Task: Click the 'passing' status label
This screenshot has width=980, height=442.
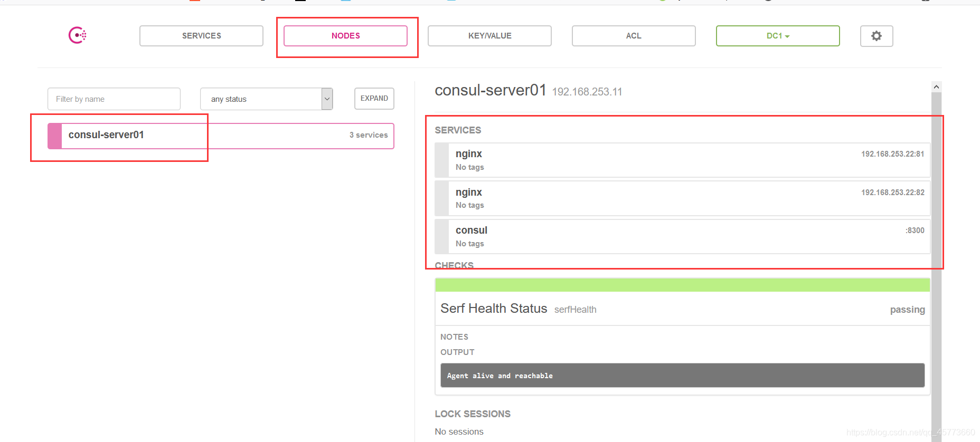Action: point(907,310)
